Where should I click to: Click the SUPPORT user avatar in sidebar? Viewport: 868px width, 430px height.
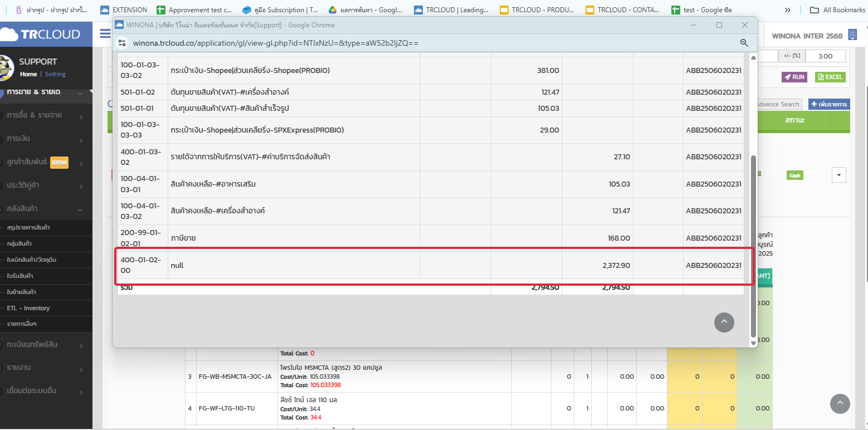tap(6, 67)
